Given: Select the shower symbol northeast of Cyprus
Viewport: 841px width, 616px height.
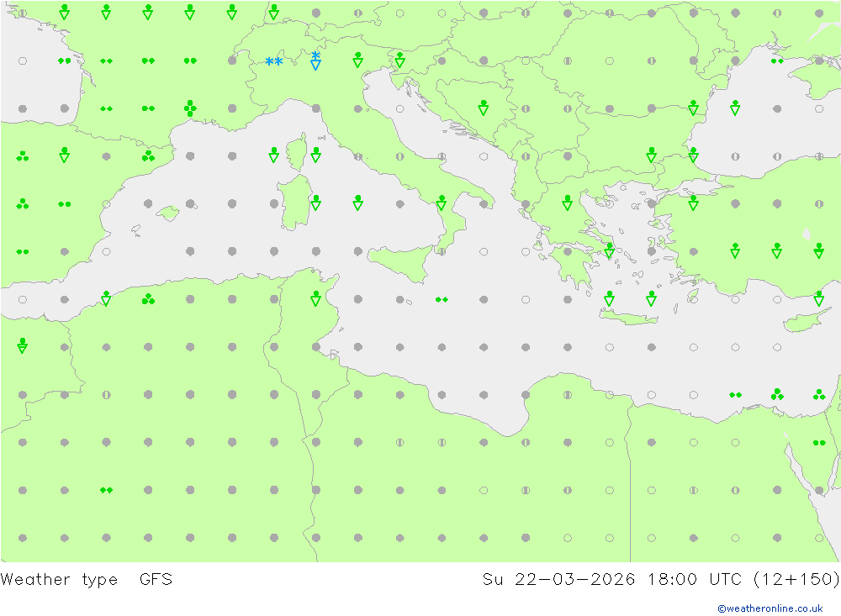Looking at the screenshot, I should (x=819, y=298).
